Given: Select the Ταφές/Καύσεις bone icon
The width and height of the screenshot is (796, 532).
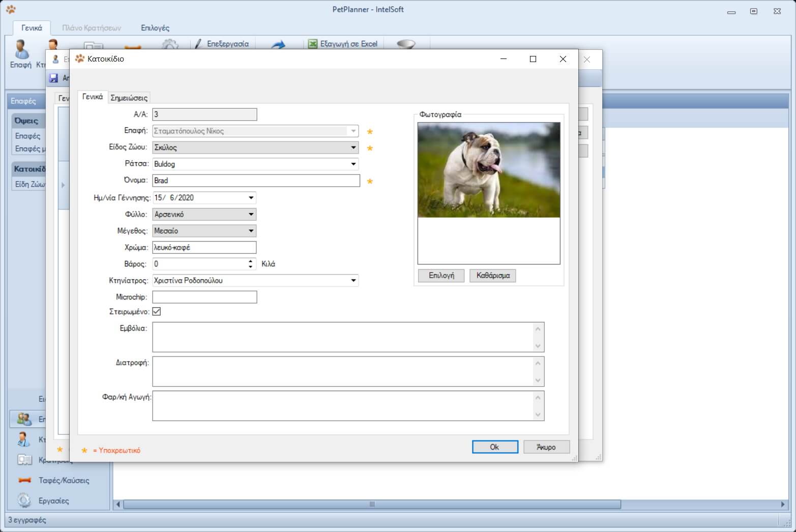Looking at the screenshot, I should pos(24,480).
